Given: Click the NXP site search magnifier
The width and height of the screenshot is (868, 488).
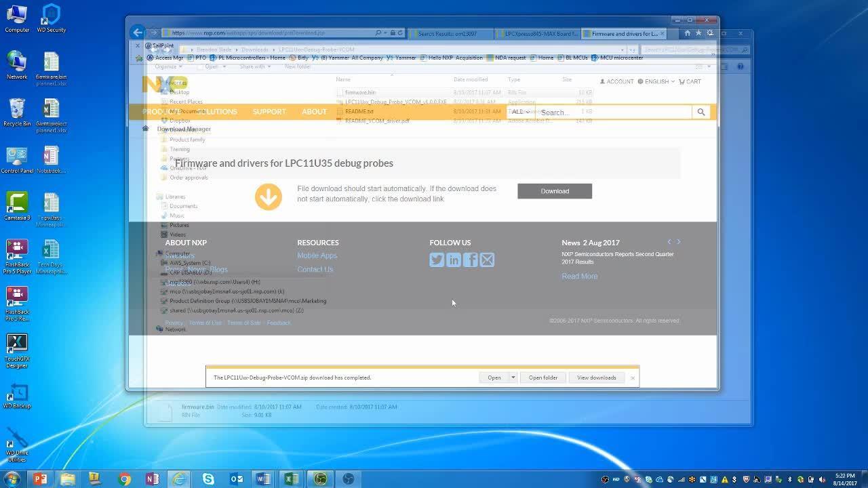Looking at the screenshot, I should (701, 113).
